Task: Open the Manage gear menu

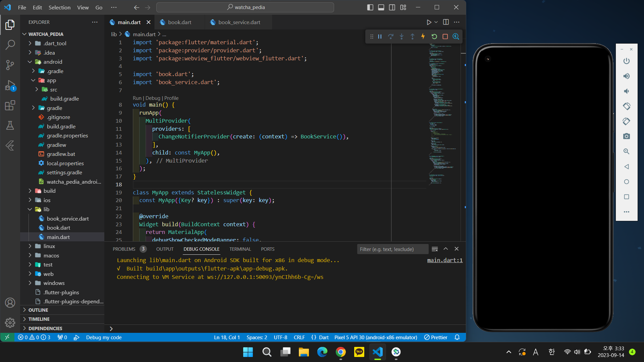Action: (x=10, y=322)
